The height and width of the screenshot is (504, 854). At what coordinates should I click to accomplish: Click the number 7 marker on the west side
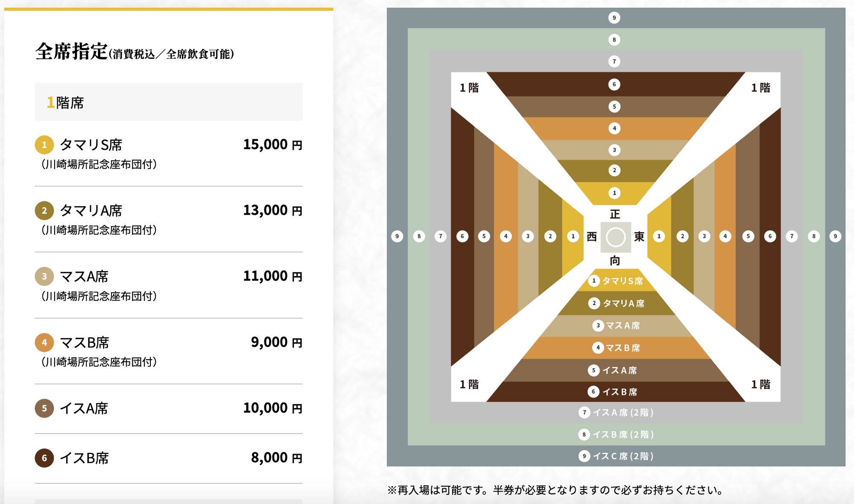[x=441, y=236]
